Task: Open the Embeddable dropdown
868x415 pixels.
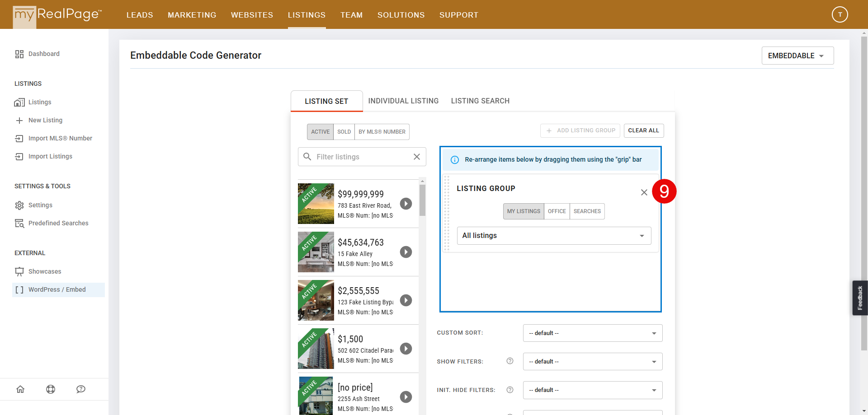Action: [x=797, y=56]
